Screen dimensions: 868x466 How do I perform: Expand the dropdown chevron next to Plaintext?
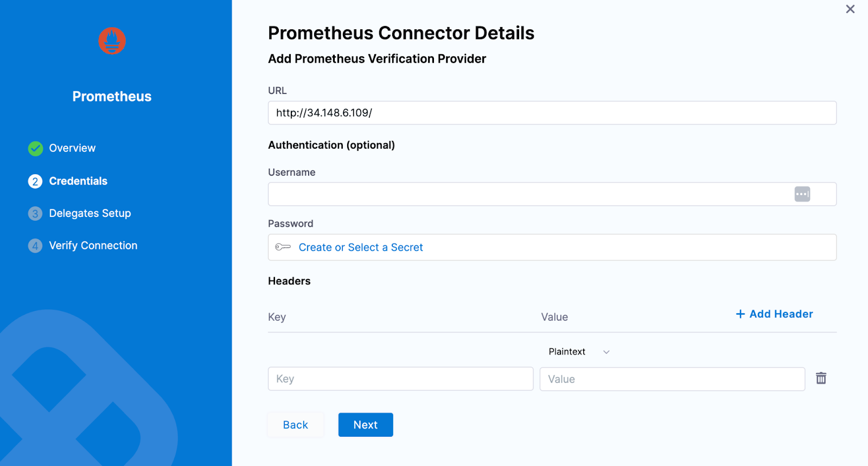(x=606, y=352)
